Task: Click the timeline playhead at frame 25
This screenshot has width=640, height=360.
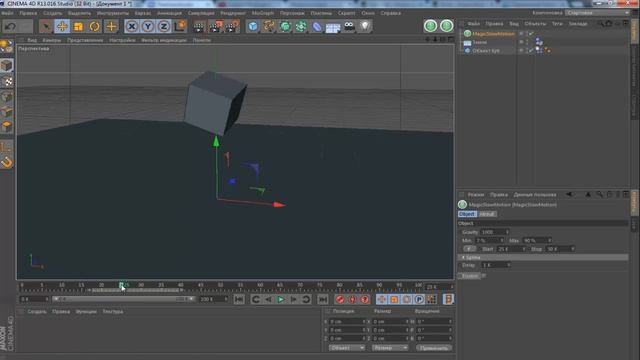Action: pyautogui.click(x=121, y=285)
